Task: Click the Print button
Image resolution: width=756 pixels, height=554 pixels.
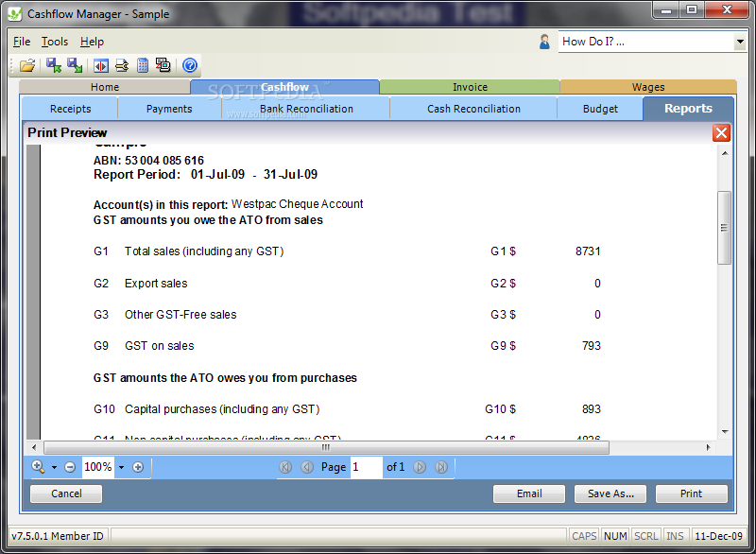Action: click(x=692, y=493)
